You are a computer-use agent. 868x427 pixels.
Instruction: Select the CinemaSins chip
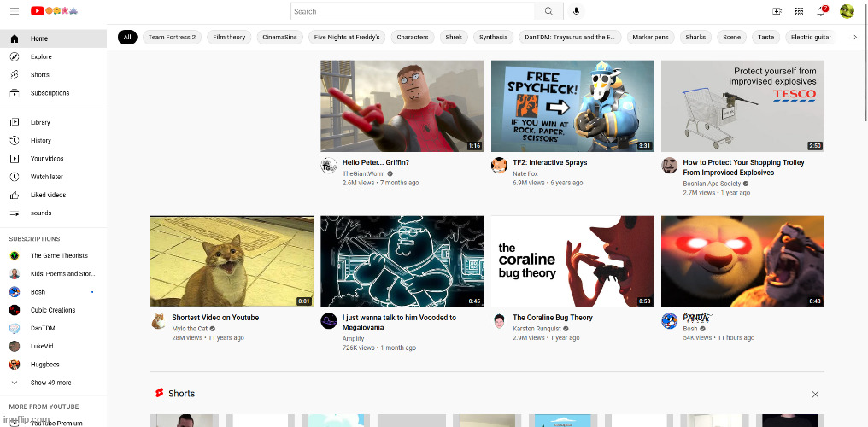[x=279, y=37]
